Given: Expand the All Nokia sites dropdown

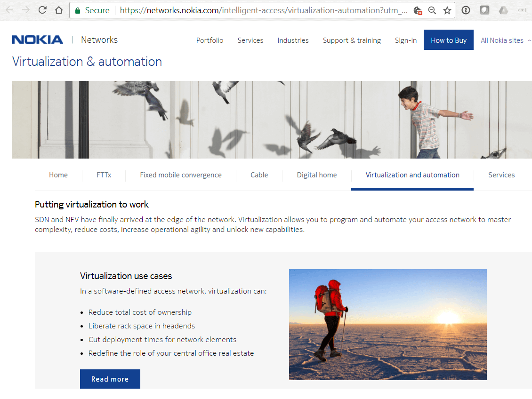Looking at the screenshot, I should [x=505, y=40].
